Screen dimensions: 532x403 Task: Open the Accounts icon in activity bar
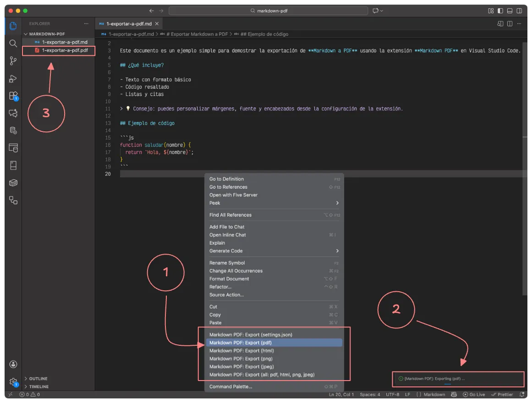tap(13, 364)
